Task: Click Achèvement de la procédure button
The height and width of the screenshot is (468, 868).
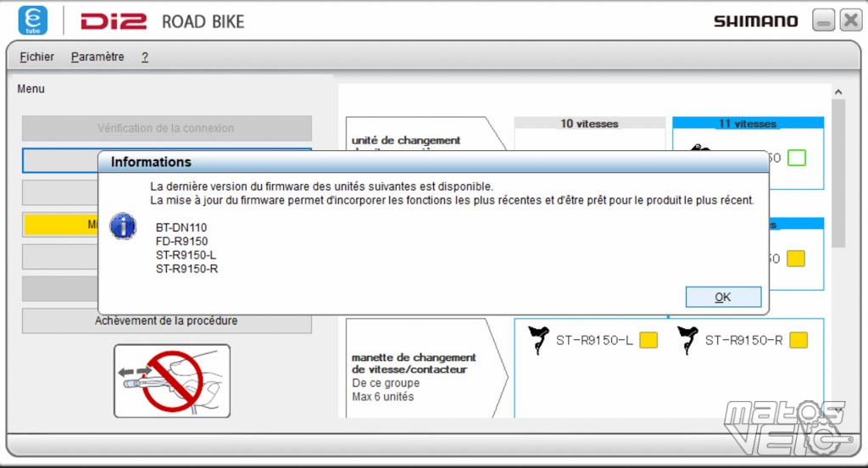Action: (167, 320)
